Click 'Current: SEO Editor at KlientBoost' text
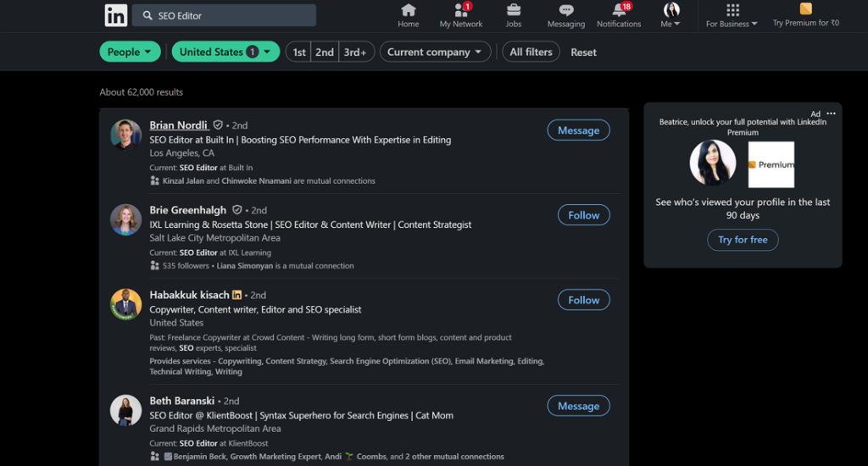The height and width of the screenshot is (466, 868). (x=209, y=443)
